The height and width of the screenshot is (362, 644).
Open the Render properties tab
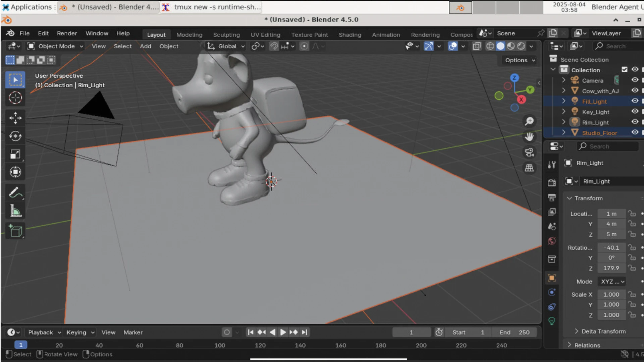coord(552,183)
